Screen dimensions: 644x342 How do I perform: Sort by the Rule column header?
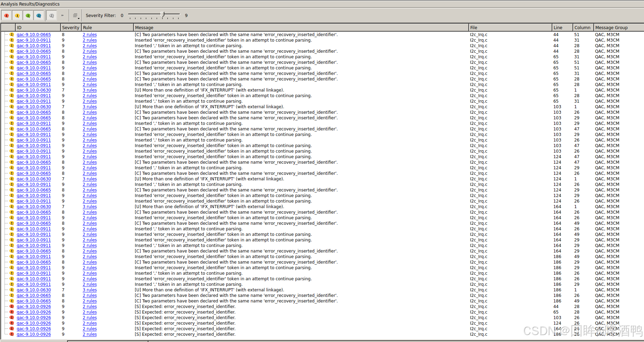[x=107, y=27]
